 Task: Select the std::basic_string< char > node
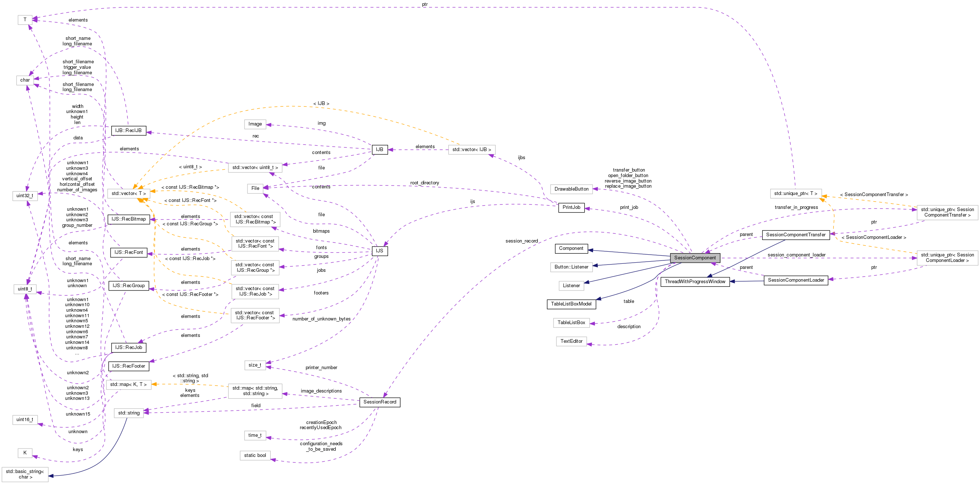[x=25, y=474]
